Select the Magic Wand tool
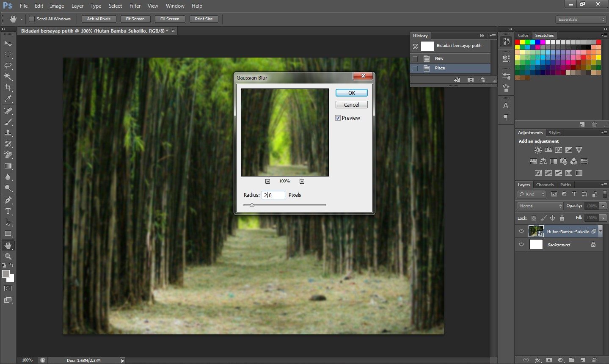The width and height of the screenshot is (609, 364). click(x=8, y=77)
